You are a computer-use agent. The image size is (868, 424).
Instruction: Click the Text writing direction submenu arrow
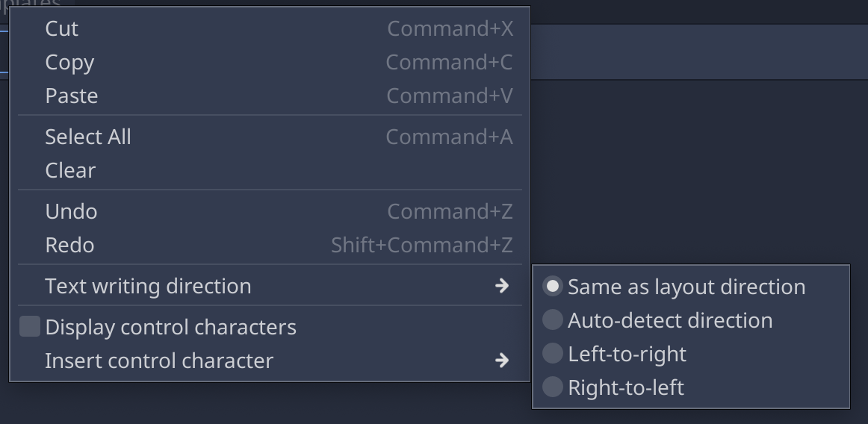(502, 286)
